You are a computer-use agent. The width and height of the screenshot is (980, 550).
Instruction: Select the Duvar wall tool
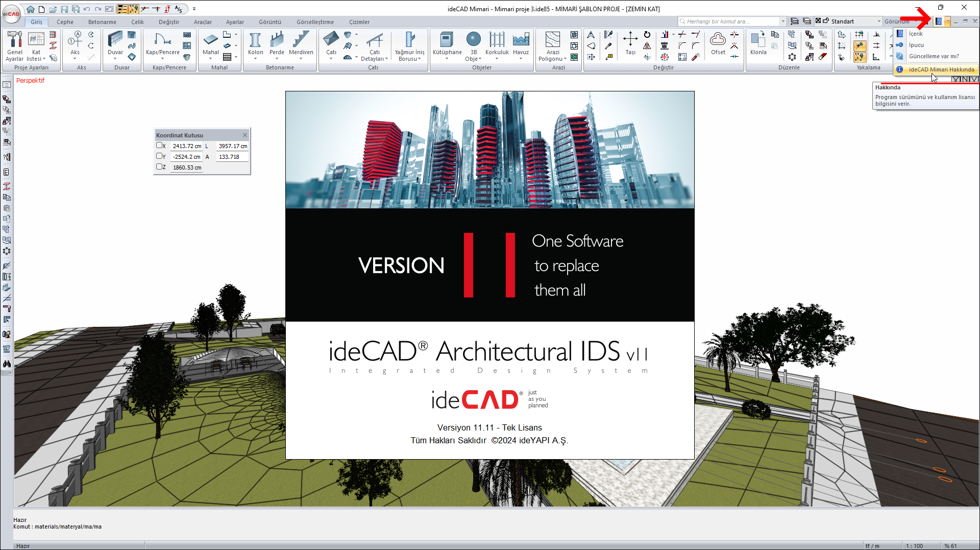click(x=115, y=43)
